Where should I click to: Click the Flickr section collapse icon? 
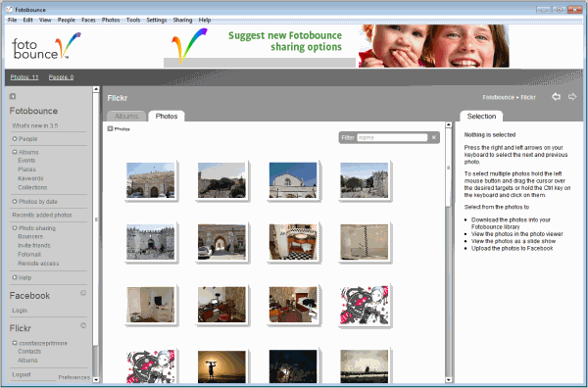coord(83,325)
